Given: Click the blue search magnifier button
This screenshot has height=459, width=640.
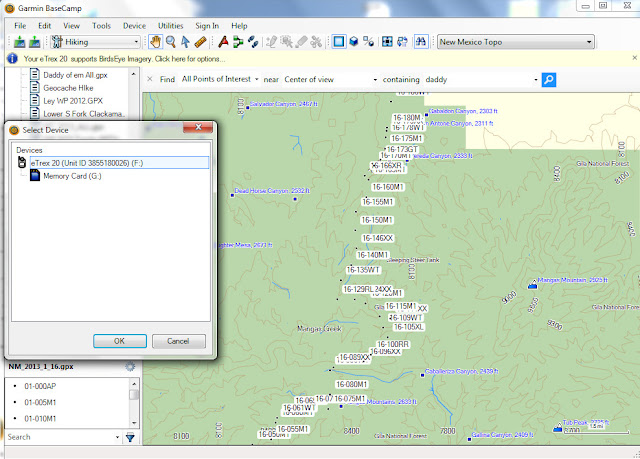Looking at the screenshot, I should click(548, 78).
